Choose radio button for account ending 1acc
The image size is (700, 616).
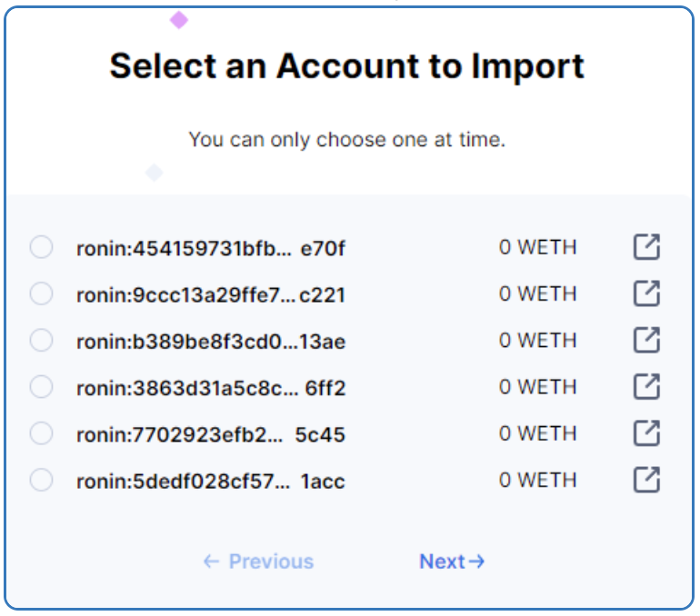[42, 480]
